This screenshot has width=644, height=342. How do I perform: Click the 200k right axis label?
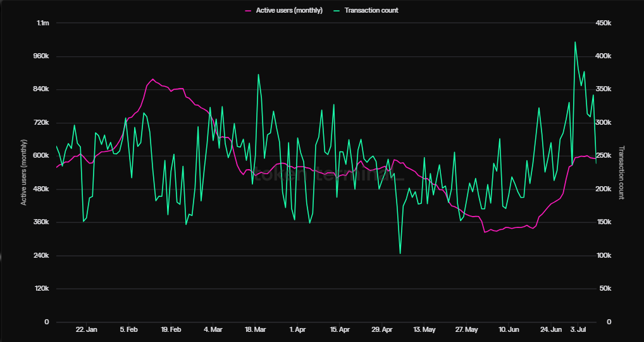(604, 189)
